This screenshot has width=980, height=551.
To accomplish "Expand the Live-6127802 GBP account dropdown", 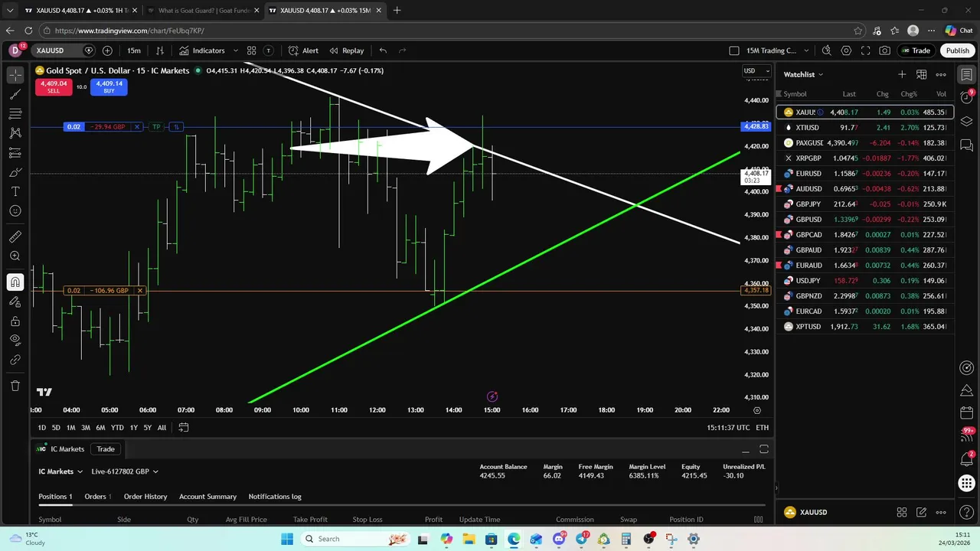I will coord(125,471).
